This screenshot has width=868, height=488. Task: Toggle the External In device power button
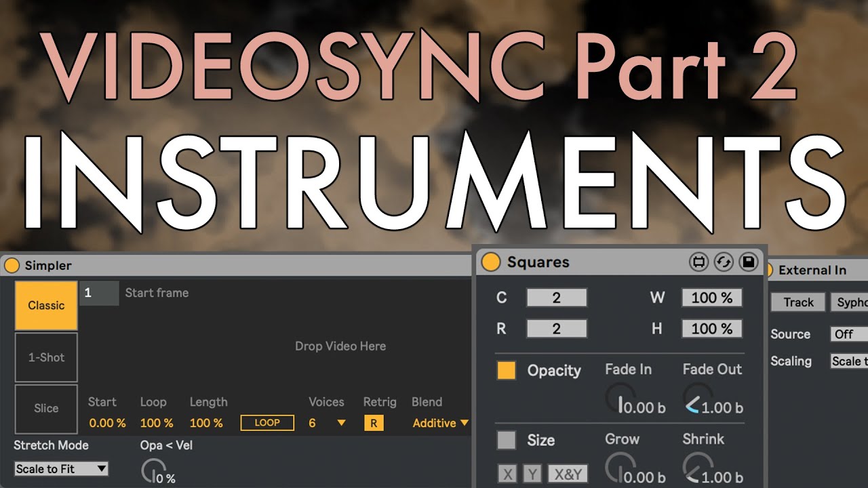(x=768, y=270)
